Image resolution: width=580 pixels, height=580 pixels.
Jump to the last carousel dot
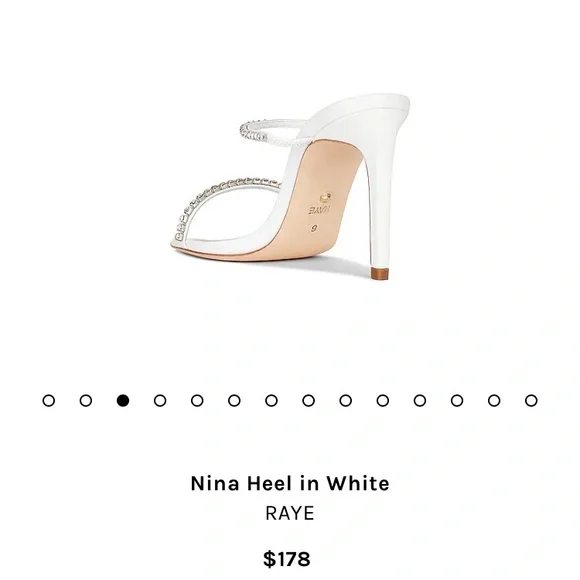click(x=531, y=401)
